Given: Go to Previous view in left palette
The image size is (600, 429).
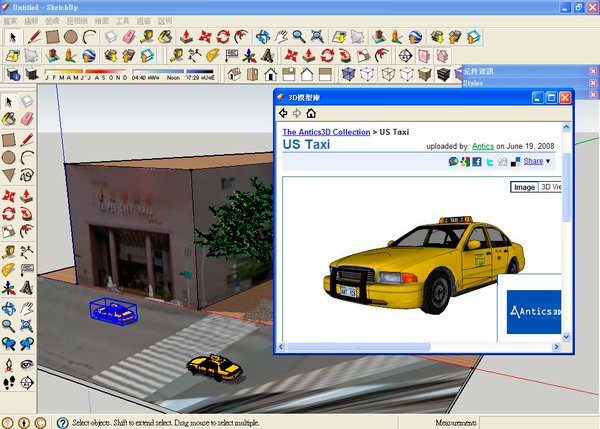Looking at the screenshot, I should (9, 344).
